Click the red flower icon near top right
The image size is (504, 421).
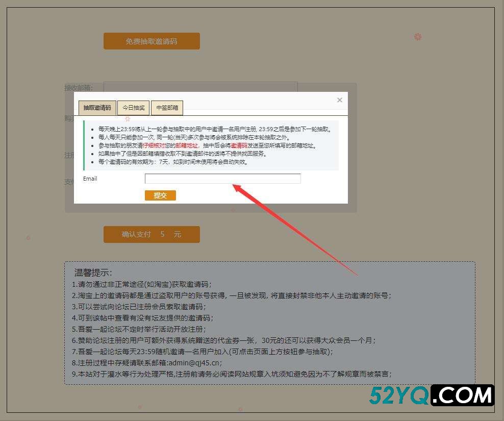point(418,37)
